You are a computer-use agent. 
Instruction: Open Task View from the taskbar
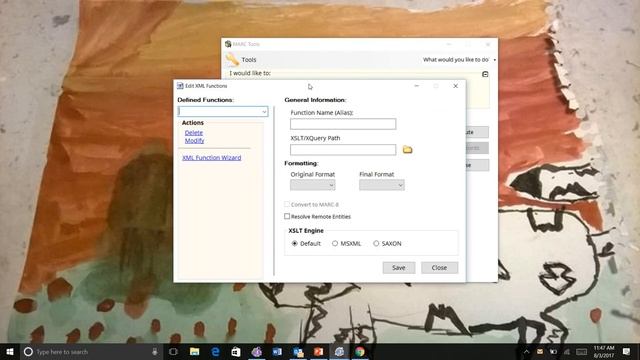173,351
